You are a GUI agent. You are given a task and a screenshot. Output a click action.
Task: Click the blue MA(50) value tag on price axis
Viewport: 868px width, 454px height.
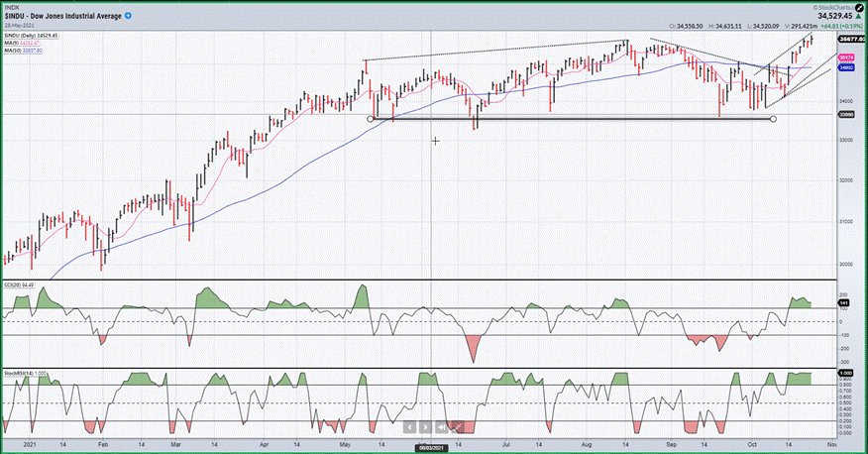click(846, 67)
